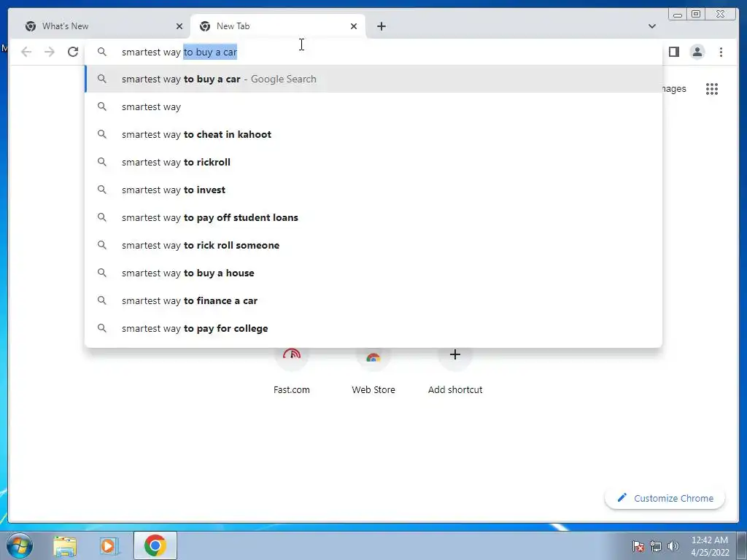The width and height of the screenshot is (747, 560).
Task: Open the Google apps grid
Action: (x=712, y=89)
